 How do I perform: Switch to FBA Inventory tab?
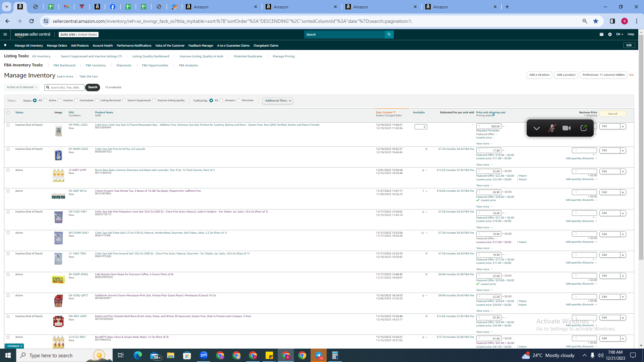tap(96, 65)
